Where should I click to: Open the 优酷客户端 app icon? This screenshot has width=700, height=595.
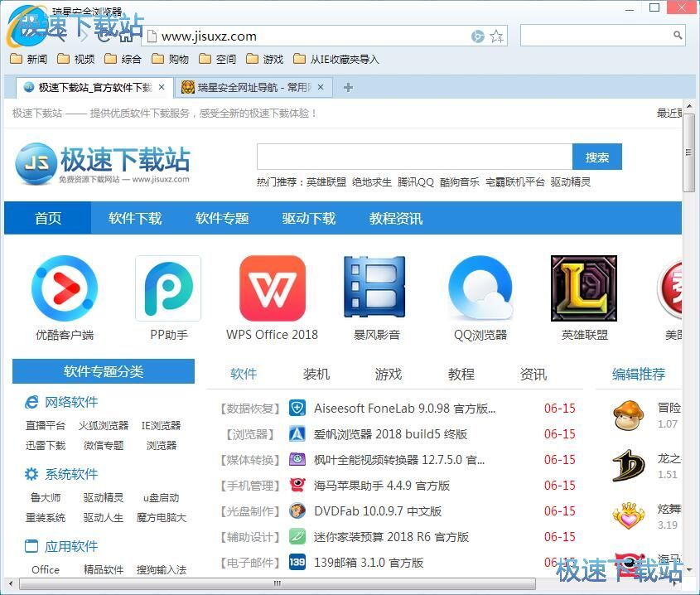pyautogui.click(x=65, y=288)
